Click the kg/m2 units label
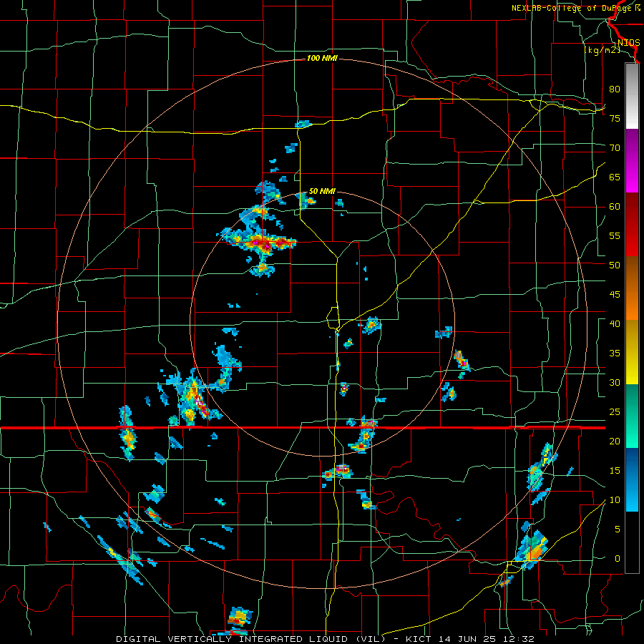The width and height of the screenshot is (644, 644). [x=602, y=50]
